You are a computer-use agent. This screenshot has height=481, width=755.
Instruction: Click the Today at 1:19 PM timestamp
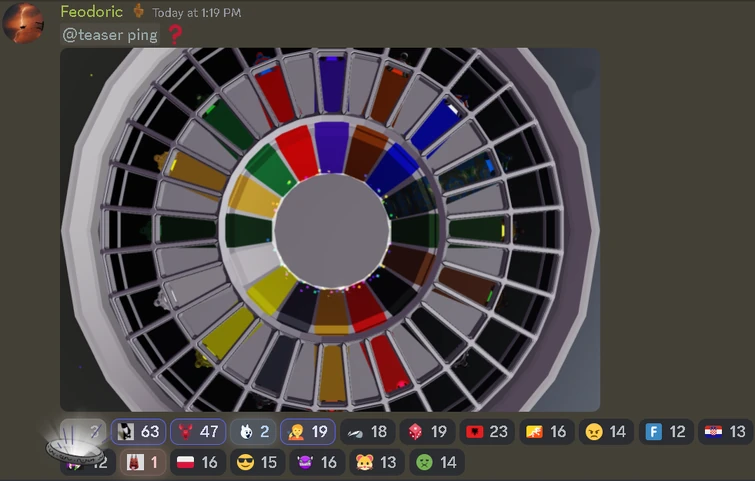click(x=196, y=13)
